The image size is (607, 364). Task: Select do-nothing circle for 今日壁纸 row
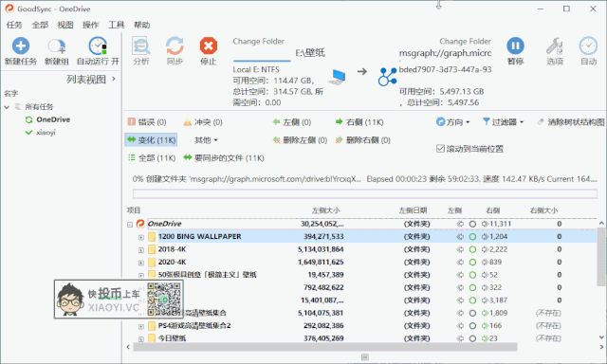(x=472, y=338)
